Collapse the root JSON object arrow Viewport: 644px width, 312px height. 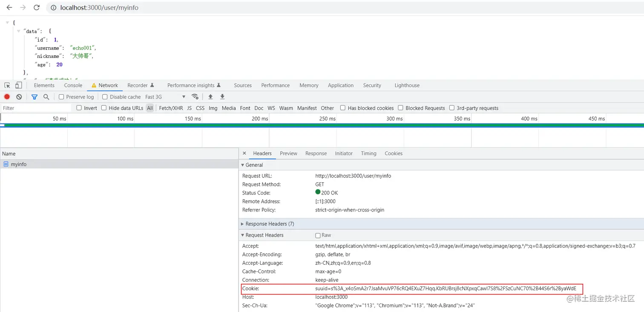[8, 23]
